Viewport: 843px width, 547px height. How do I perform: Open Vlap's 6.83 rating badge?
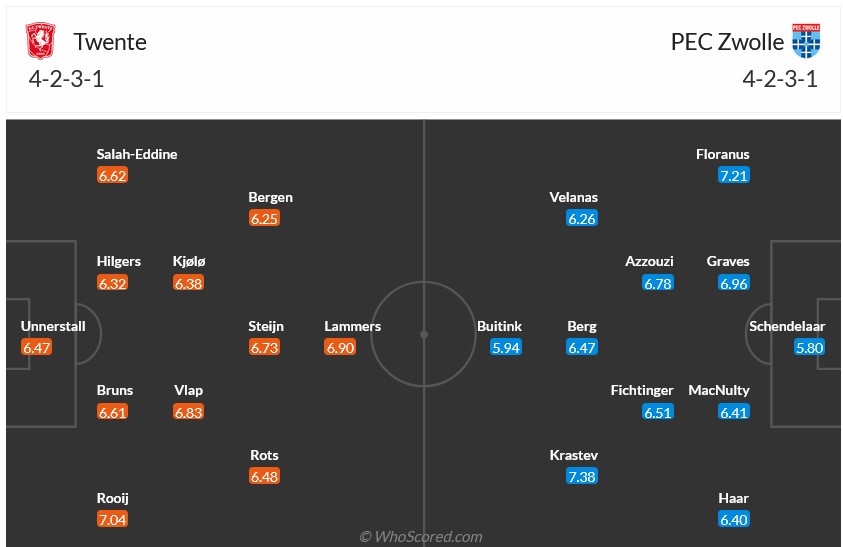coord(189,412)
